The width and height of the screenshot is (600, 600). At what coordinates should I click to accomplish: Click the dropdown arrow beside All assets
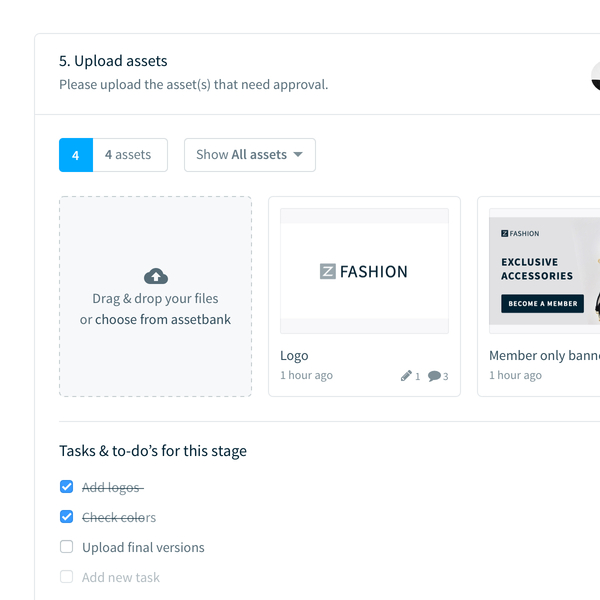[x=298, y=155]
